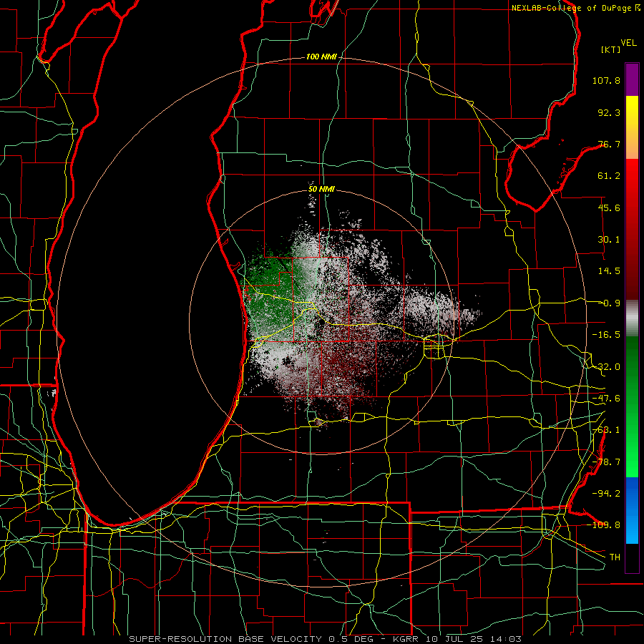This screenshot has width=644, height=644.
Task: Click the 107.8 value on velocity scale
Action: pos(606,80)
